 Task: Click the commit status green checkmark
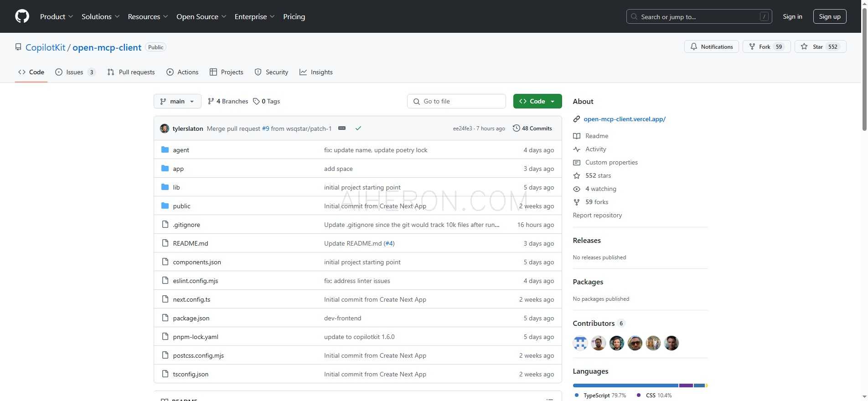click(358, 129)
